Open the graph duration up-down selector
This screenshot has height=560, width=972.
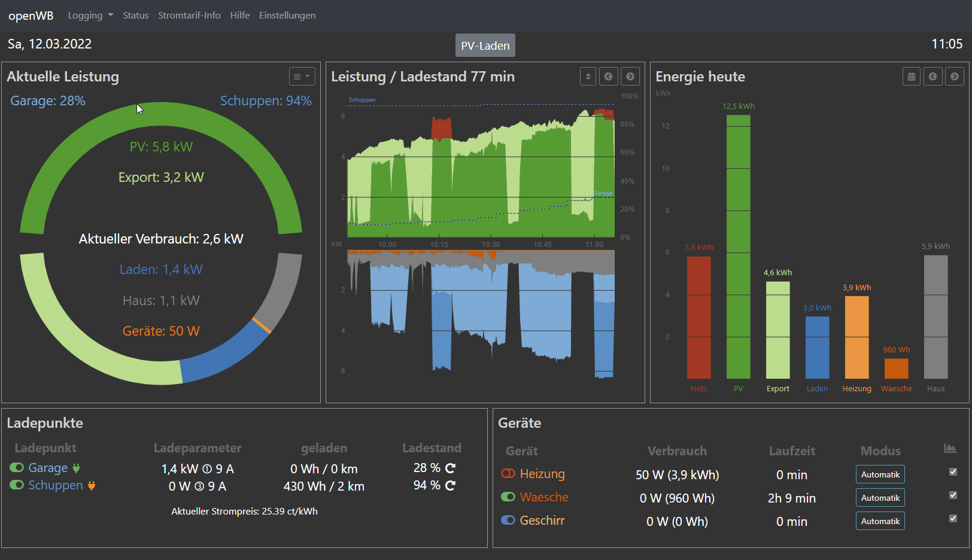pyautogui.click(x=588, y=77)
